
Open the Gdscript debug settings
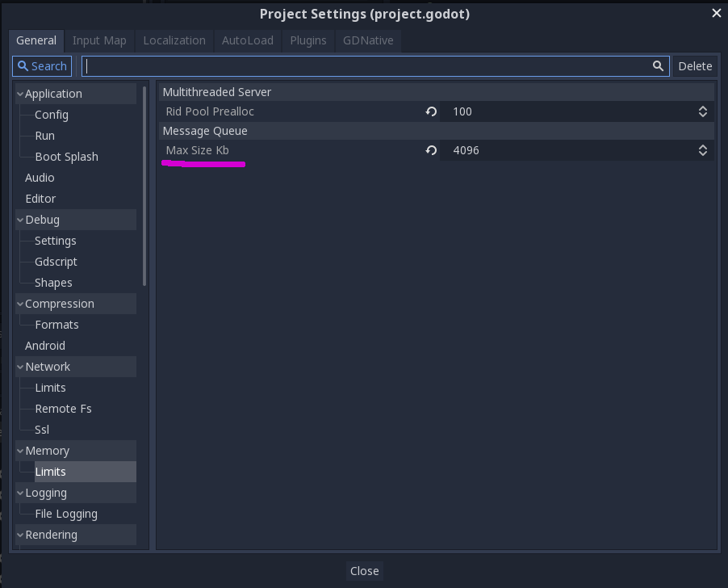pyautogui.click(x=56, y=261)
